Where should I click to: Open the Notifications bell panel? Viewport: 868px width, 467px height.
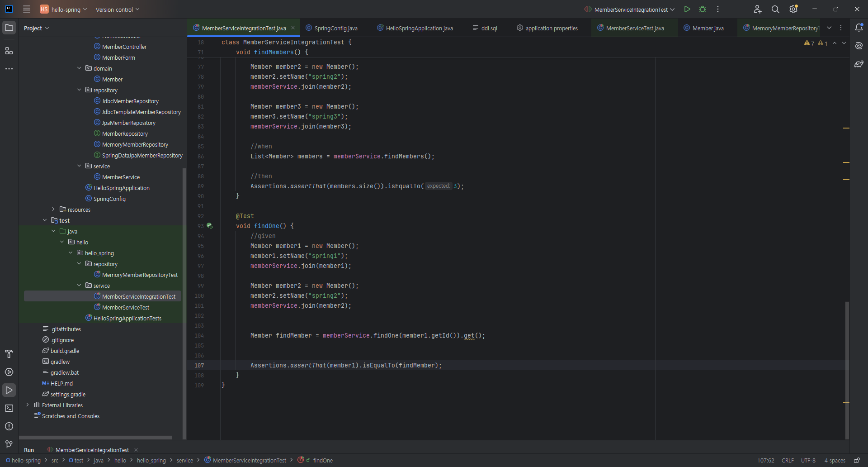click(859, 28)
